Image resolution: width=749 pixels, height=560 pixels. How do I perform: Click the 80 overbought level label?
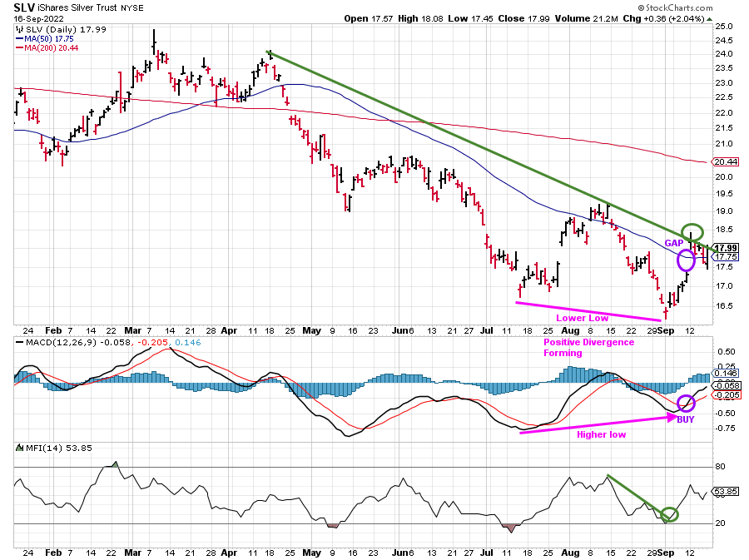click(x=721, y=467)
